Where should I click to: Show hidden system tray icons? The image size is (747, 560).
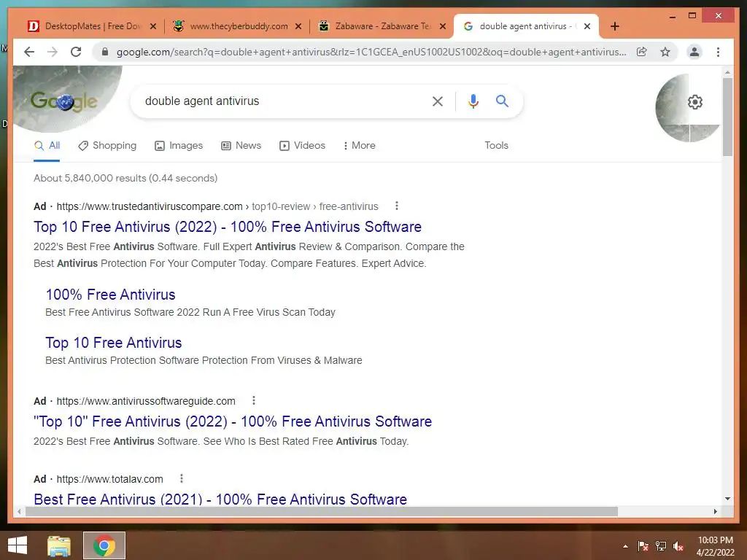click(625, 546)
